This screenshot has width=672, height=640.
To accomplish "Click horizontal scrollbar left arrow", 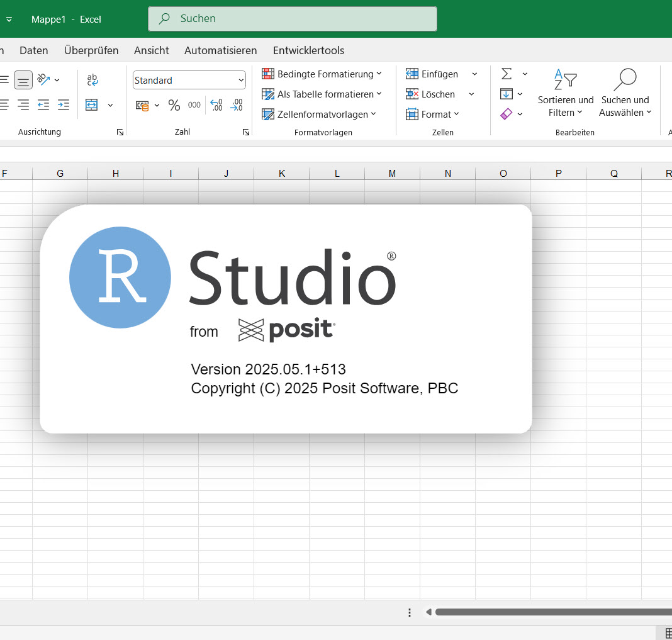I will tap(428, 612).
